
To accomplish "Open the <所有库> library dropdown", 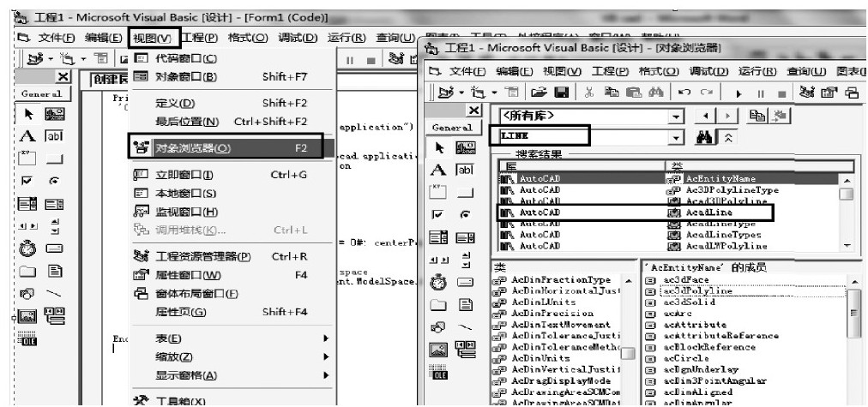I will 676,117.
